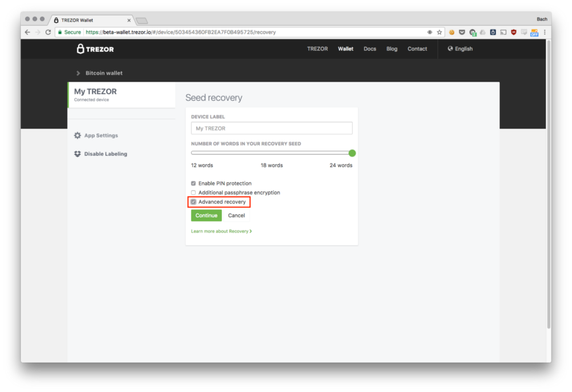
Task: Click the TREZOR logo in header
Action: tap(96, 49)
